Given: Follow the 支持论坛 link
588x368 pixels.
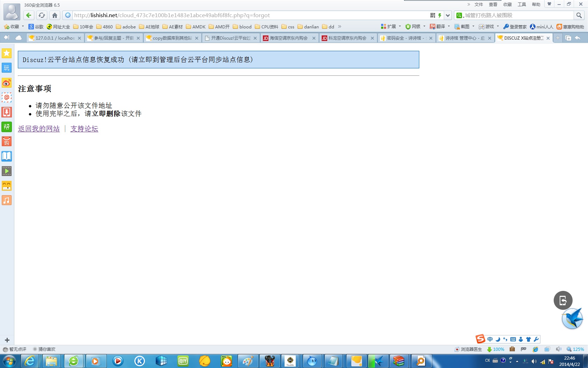Looking at the screenshot, I should click(84, 129).
